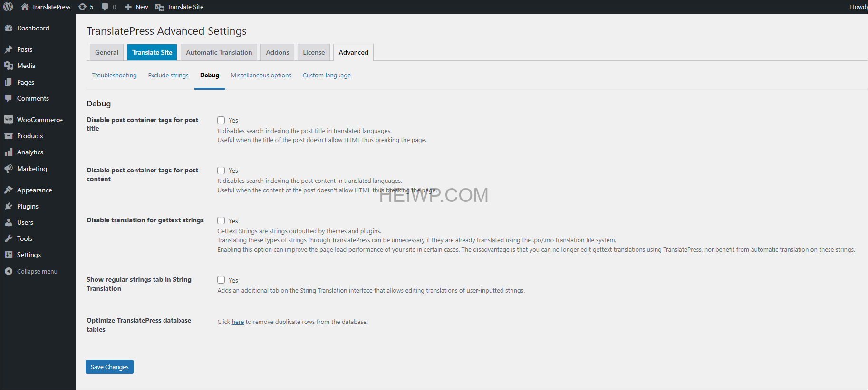Open the Settings menu in sidebar

tap(29, 255)
